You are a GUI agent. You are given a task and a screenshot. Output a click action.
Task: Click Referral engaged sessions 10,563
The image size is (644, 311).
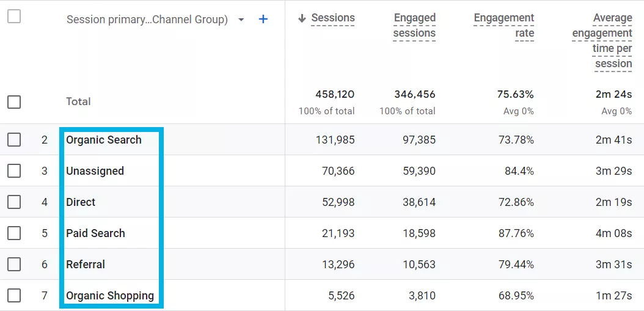tap(419, 265)
